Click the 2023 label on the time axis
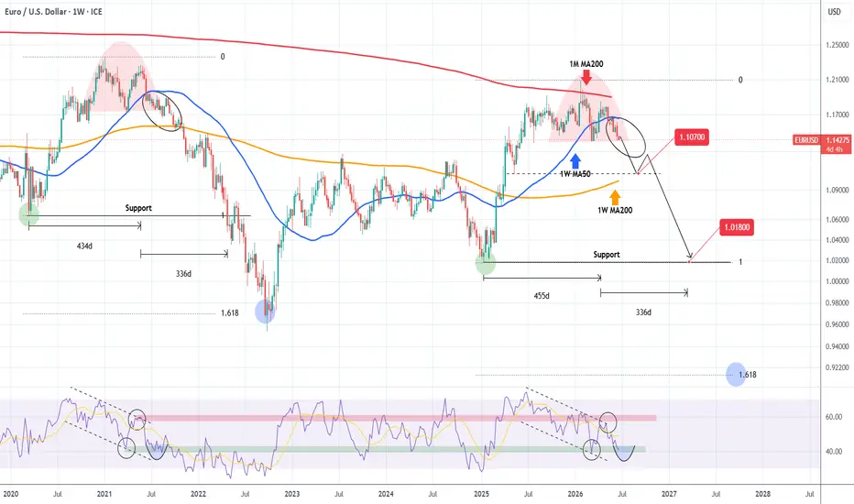The image size is (854, 504). [292, 494]
